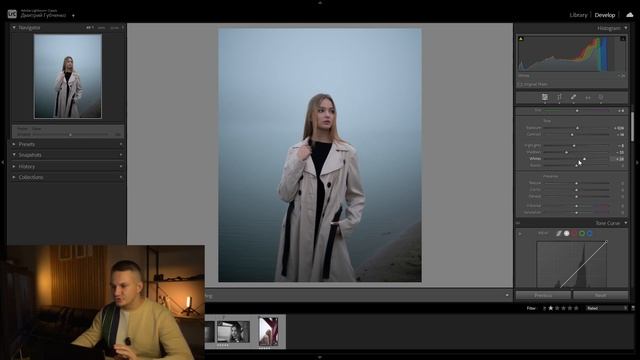Adjust the Whites slider handle
This screenshot has height=360, width=640.
(584, 159)
